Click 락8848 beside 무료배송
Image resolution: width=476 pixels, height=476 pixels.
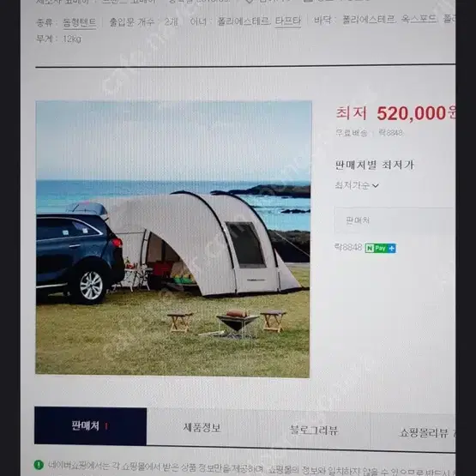click(x=390, y=133)
